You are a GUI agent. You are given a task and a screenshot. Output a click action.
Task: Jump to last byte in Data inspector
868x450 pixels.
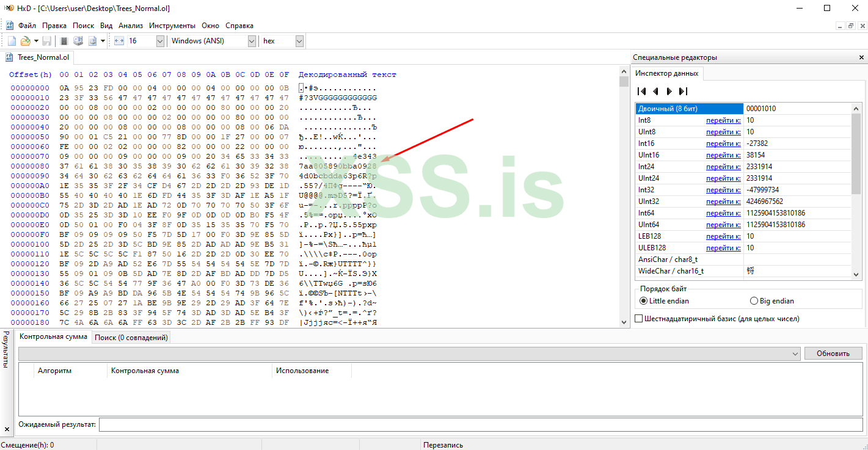(x=684, y=91)
